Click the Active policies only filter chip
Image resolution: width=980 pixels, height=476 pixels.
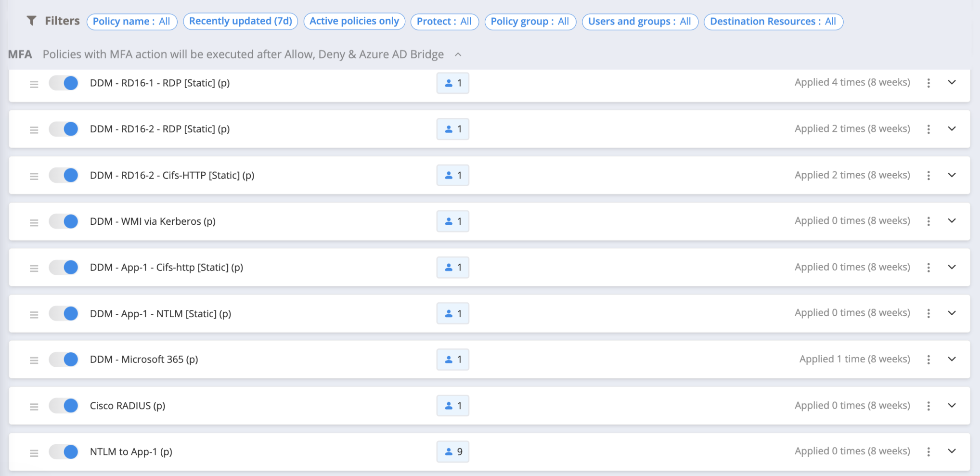[x=354, y=21]
